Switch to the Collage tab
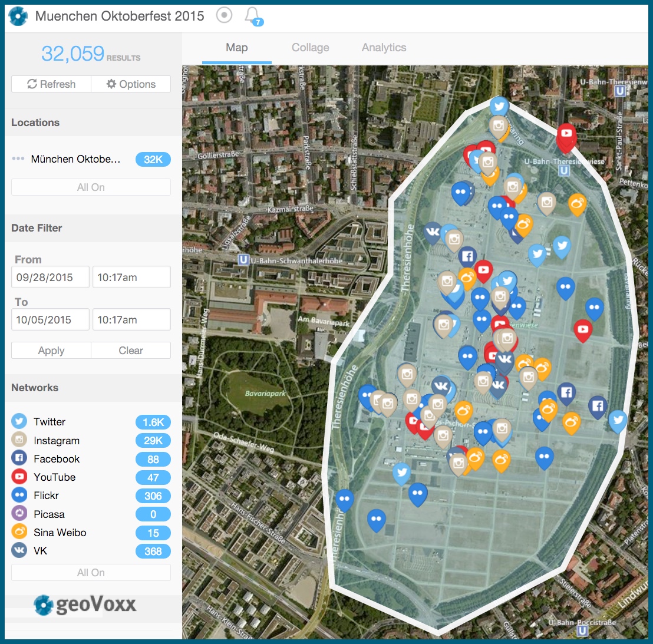The height and width of the screenshot is (644, 653). click(x=310, y=48)
